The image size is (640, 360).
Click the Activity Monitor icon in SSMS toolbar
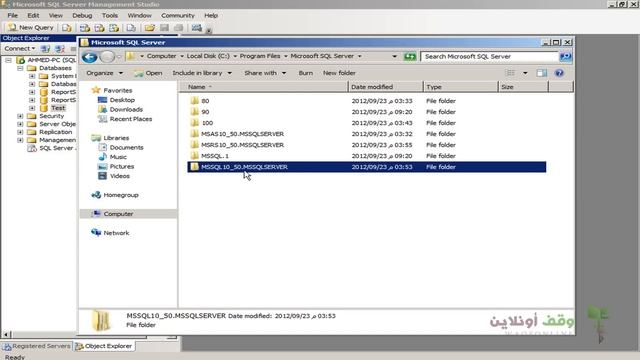coord(197,28)
